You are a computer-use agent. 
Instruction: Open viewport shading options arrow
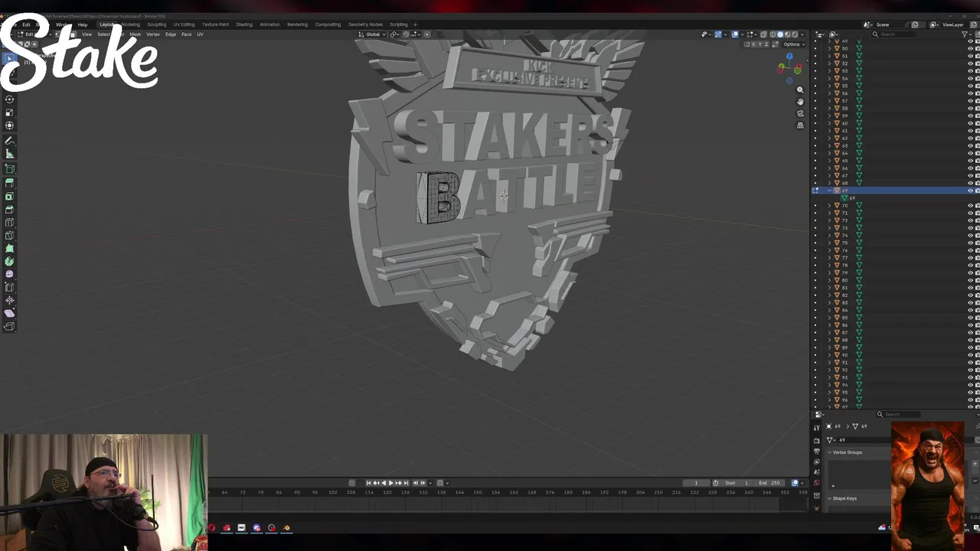pyautogui.click(x=803, y=34)
